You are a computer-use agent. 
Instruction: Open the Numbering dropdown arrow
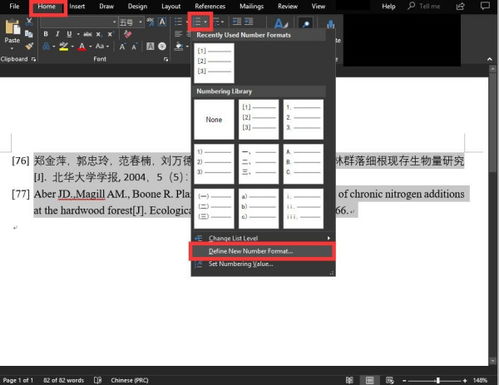206,22
